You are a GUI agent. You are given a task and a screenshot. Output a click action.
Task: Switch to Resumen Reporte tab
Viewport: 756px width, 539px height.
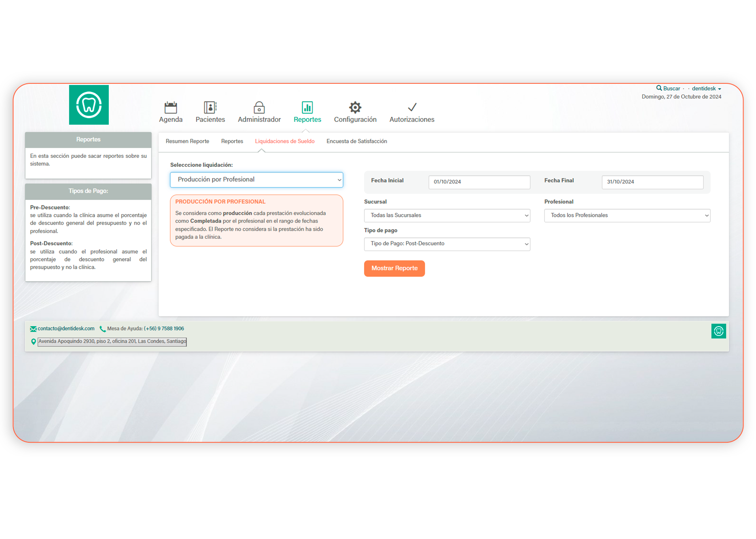tap(187, 141)
